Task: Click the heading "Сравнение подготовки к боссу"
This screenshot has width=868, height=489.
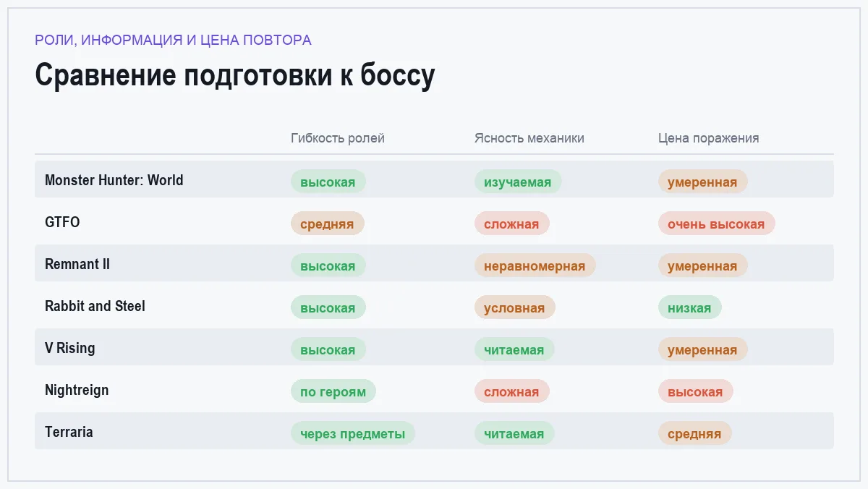Action: (x=235, y=75)
